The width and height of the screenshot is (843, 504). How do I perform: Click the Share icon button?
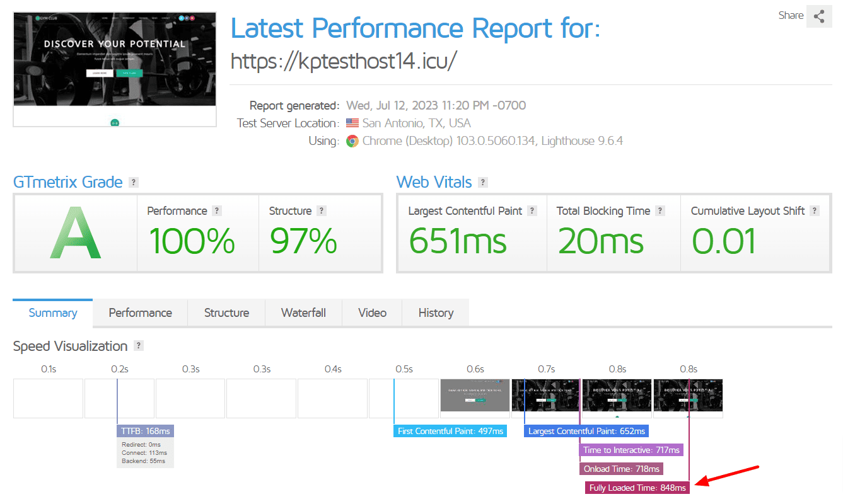(x=819, y=16)
